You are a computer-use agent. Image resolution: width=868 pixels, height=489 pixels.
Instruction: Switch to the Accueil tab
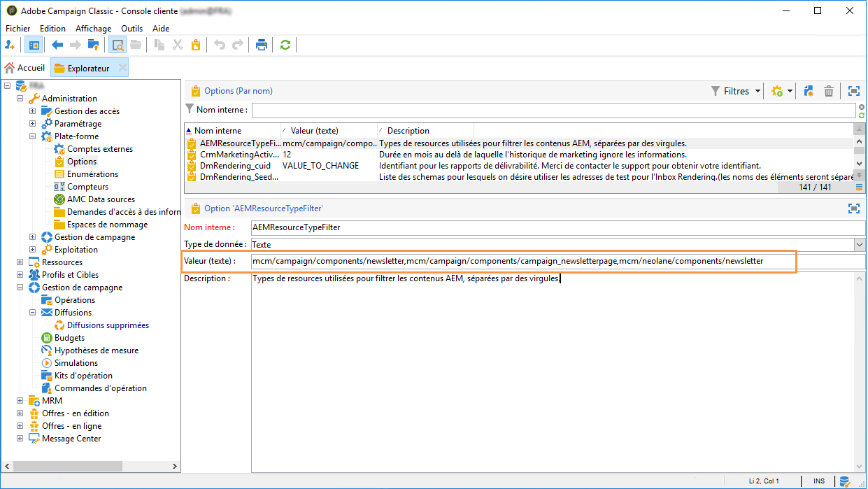(x=25, y=68)
